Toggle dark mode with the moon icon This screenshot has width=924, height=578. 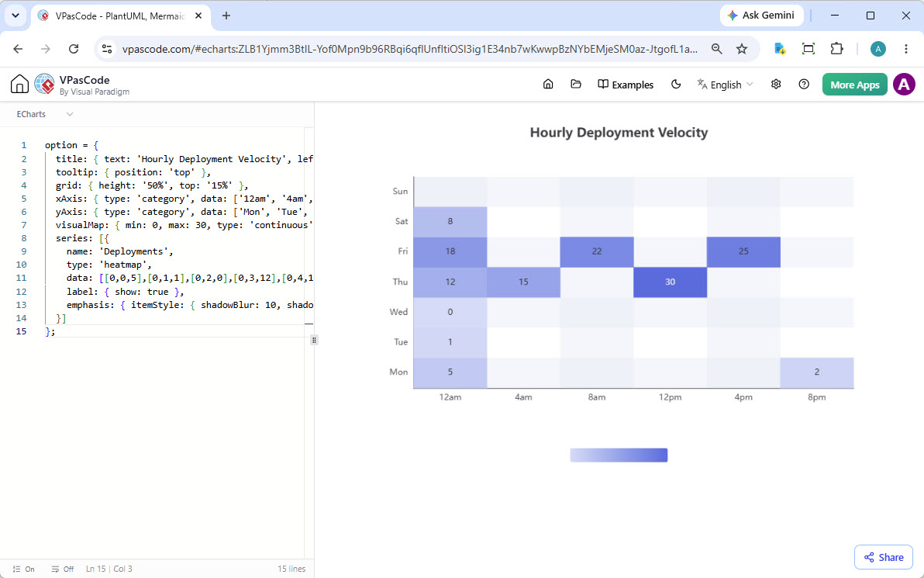[676, 85]
